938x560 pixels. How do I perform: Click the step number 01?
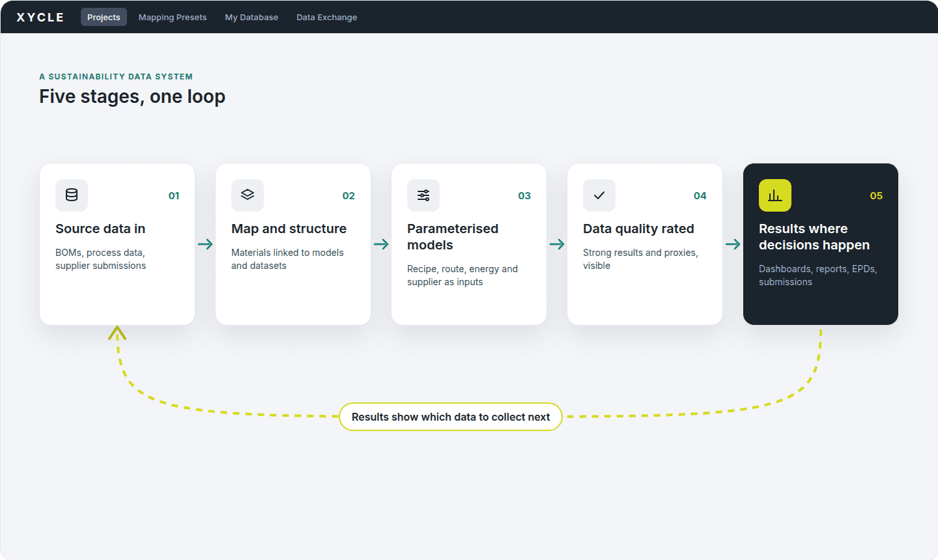(x=174, y=195)
